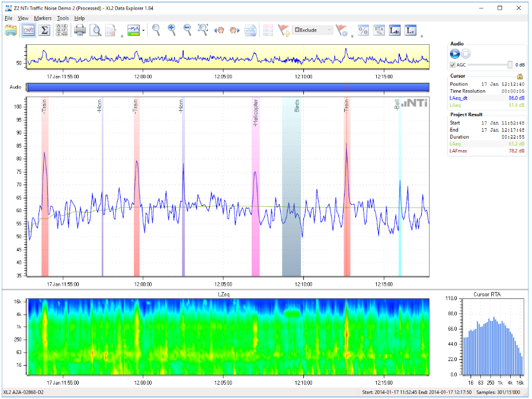Image resolution: width=532 pixels, height=399 pixels.
Task: Toggle the level chart view button
Action: (x=28, y=30)
